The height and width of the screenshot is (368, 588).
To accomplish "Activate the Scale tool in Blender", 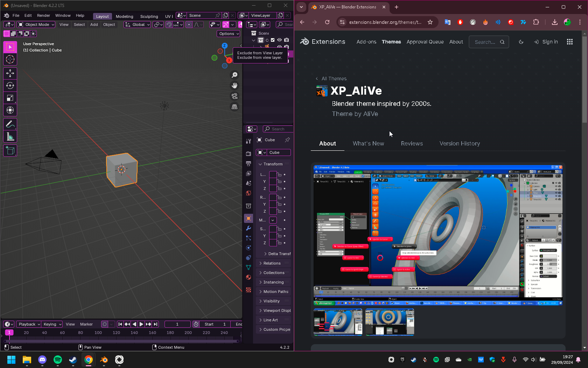I will click(10, 98).
